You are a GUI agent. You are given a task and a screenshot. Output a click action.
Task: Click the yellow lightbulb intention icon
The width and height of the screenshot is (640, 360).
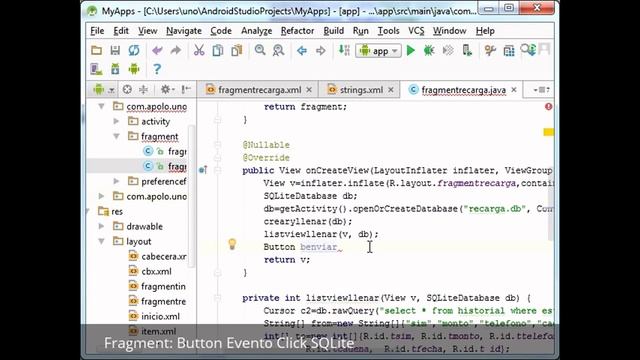point(232,244)
